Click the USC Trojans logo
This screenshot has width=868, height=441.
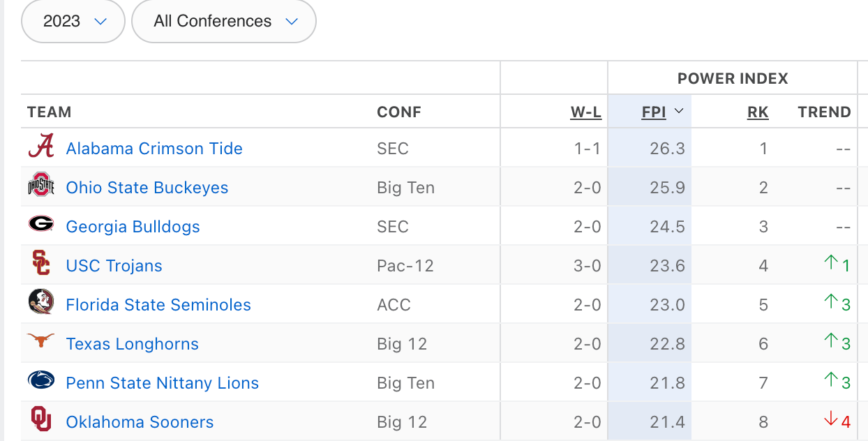(40, 265)
